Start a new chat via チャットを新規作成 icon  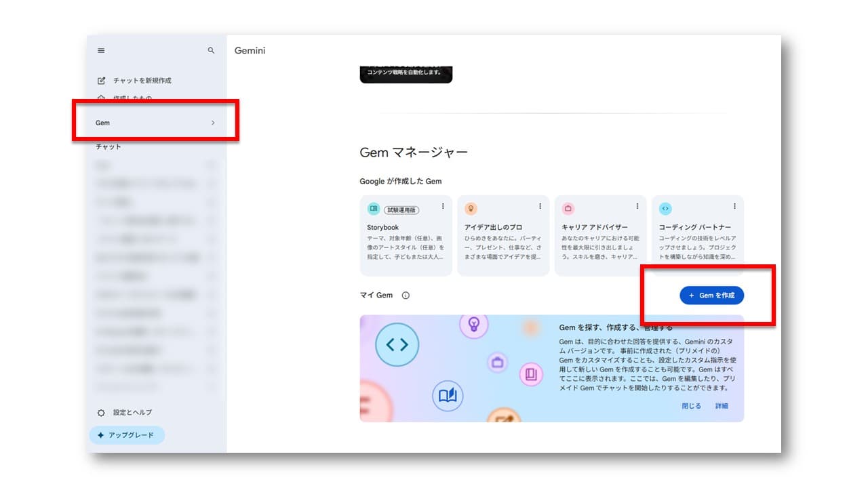click(101, 80)
